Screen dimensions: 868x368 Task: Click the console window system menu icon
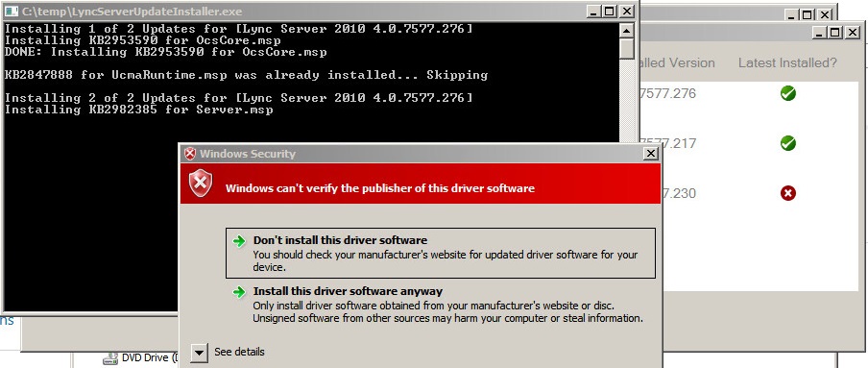click(12, 12)
